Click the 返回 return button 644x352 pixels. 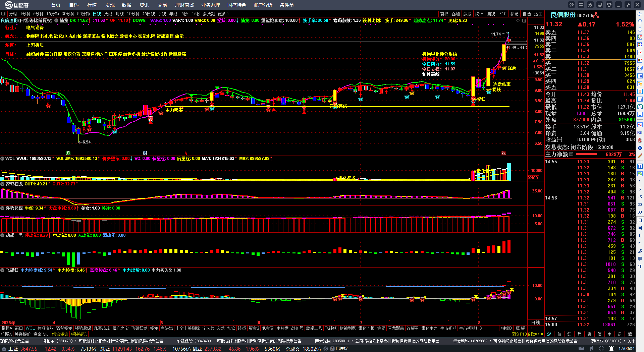(x=538, y=14)
